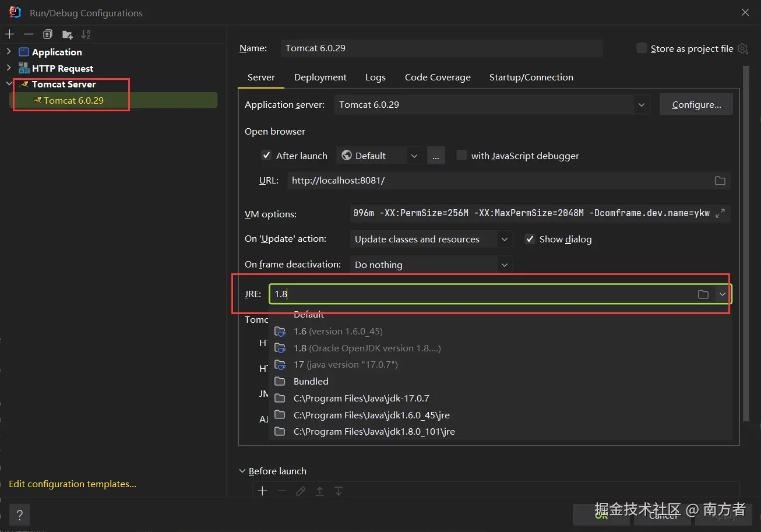This screenshot has height=532, width=761.
Task: Open Application server dropdown
Action: point(641,105)
